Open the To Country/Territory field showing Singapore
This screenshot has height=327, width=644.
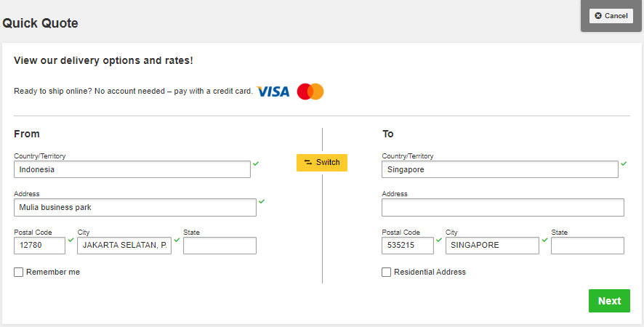(x=500, y=169)
